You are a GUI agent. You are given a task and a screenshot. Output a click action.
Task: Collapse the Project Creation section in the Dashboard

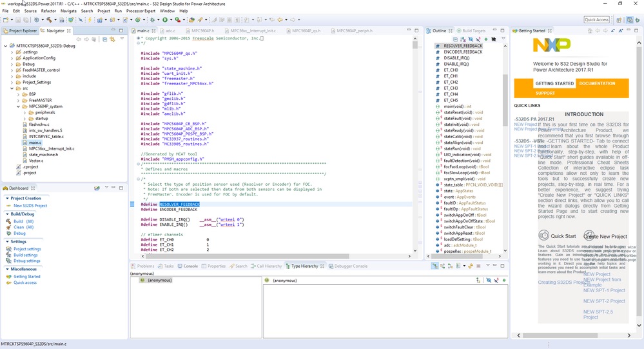pyautogui.click(x=7, y=198)
